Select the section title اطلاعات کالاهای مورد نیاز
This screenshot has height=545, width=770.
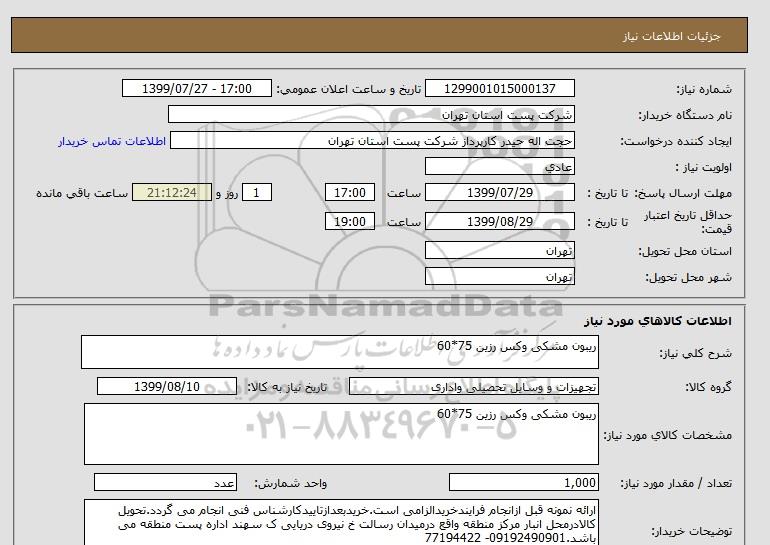click(x=658, y=321)
